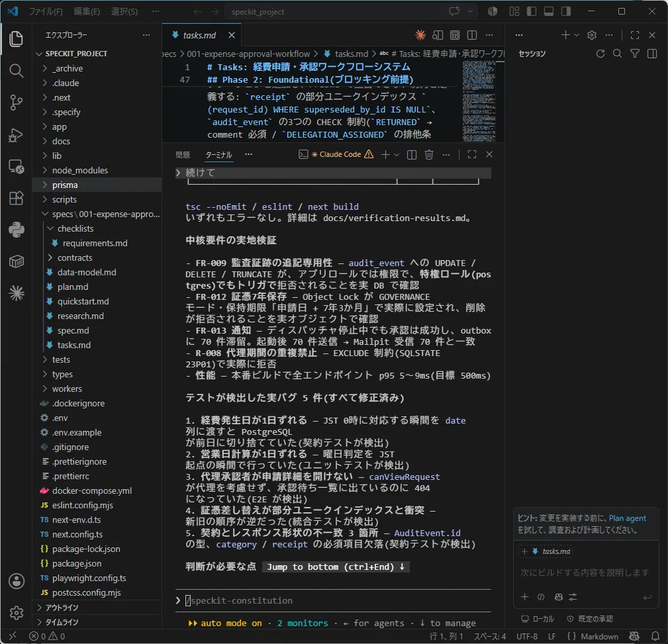Screen dimensions: 668x644
Task: Open the Claude Code spark icon in activity bar
Action: [x=16, y=293]
